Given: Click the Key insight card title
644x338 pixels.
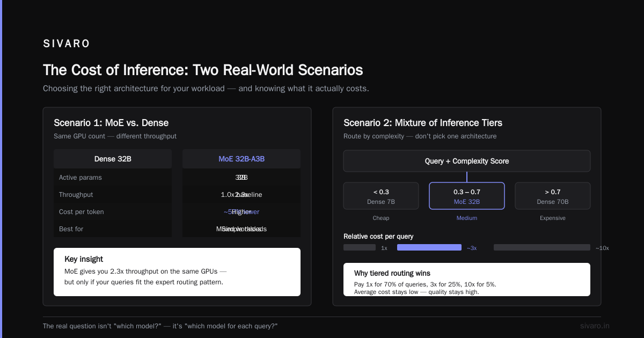Looking at the screenshot, I should [84, 259].
